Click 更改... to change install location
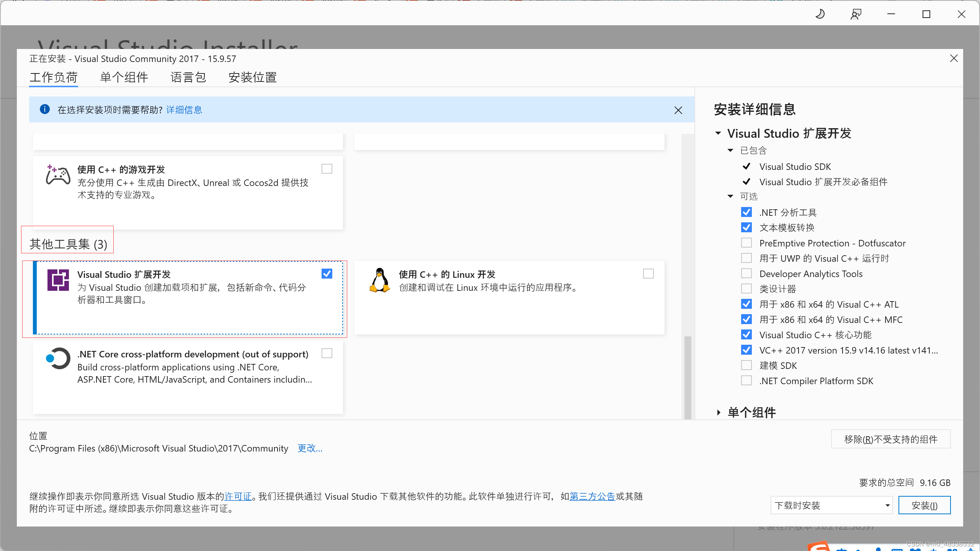The image size is (980, 551). click(310, 448)
